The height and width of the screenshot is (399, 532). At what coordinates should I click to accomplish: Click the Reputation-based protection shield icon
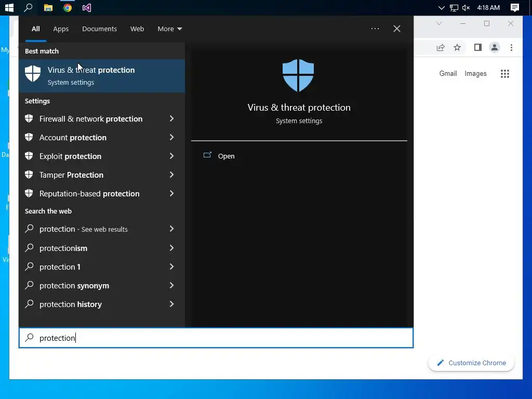tap(29, 193)
